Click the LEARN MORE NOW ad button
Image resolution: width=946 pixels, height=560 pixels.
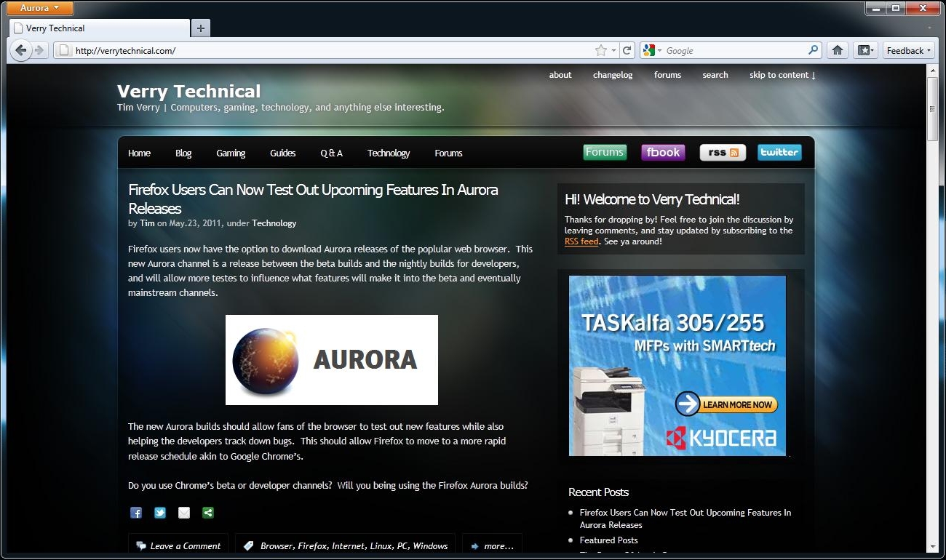728,404
